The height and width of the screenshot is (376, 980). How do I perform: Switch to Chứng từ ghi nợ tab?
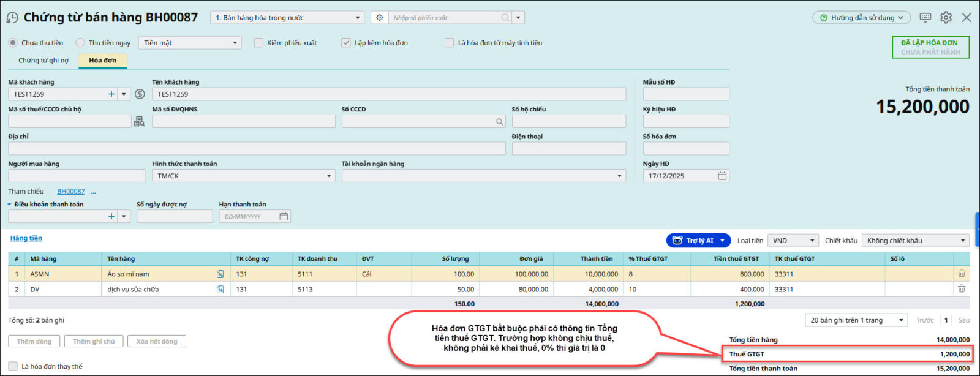[43, 61]
